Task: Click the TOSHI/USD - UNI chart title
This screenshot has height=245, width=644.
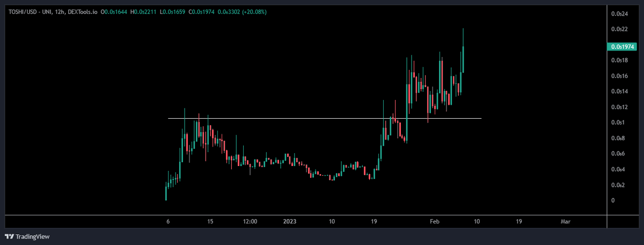Action: (x=31, y=12)
